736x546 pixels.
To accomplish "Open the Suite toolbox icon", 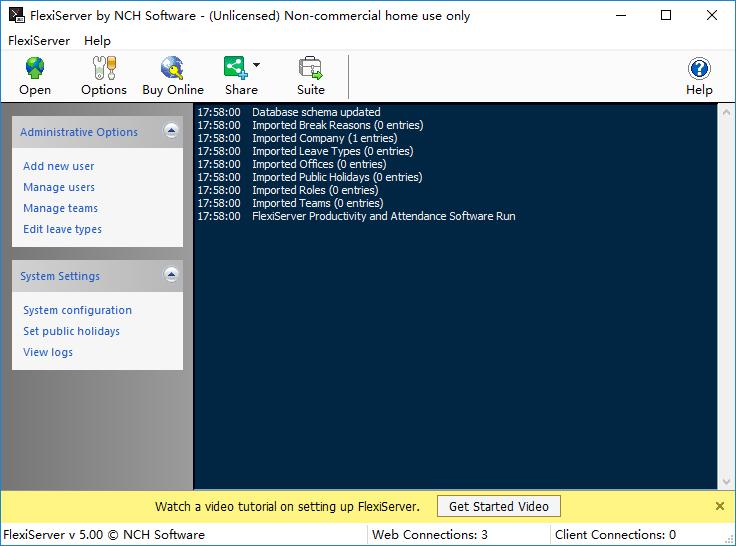I will point(310,69).
